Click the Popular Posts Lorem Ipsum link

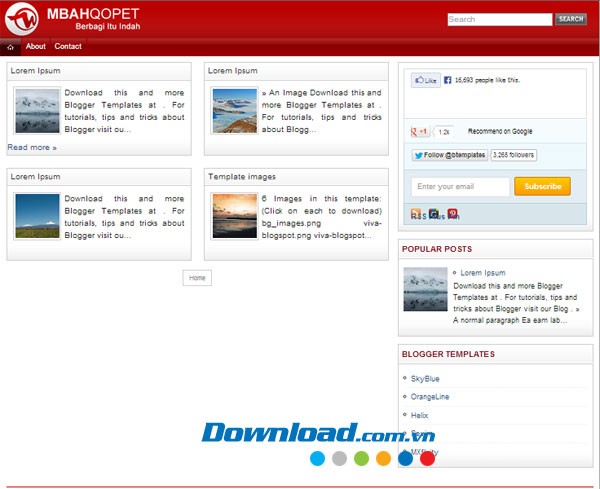point(482,273)
